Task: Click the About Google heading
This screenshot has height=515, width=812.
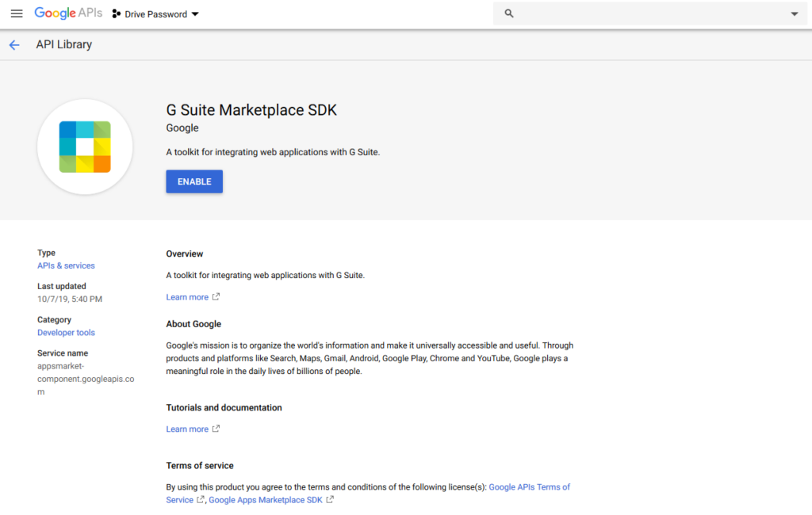Action: tap(193, 324)
